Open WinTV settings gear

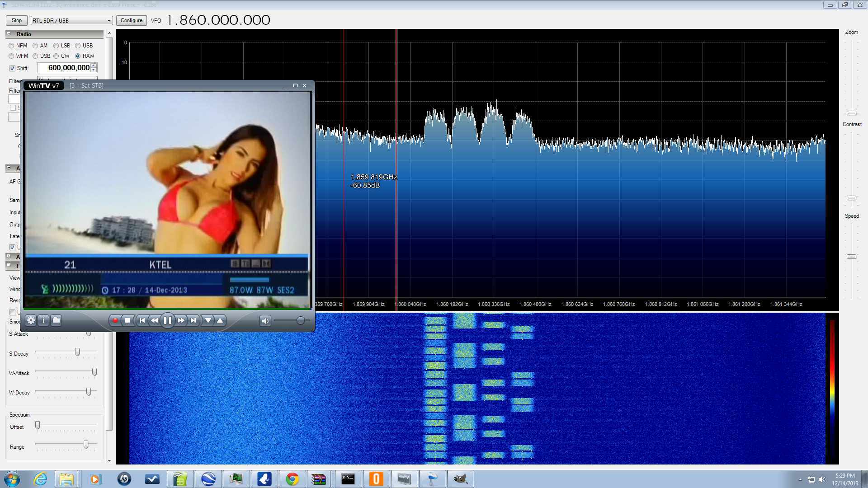pos(31,320)
